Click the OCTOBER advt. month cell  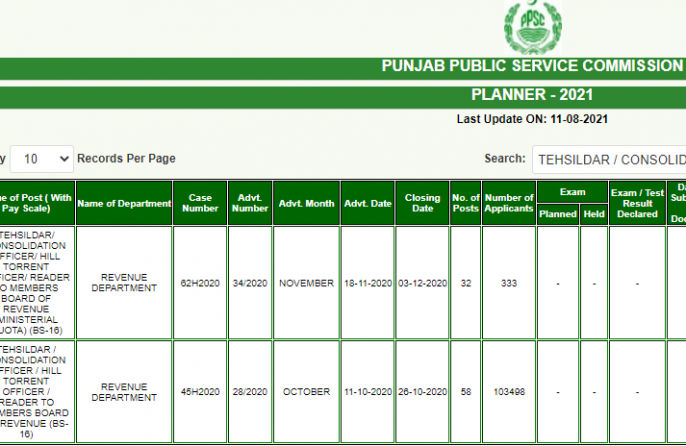306,392
